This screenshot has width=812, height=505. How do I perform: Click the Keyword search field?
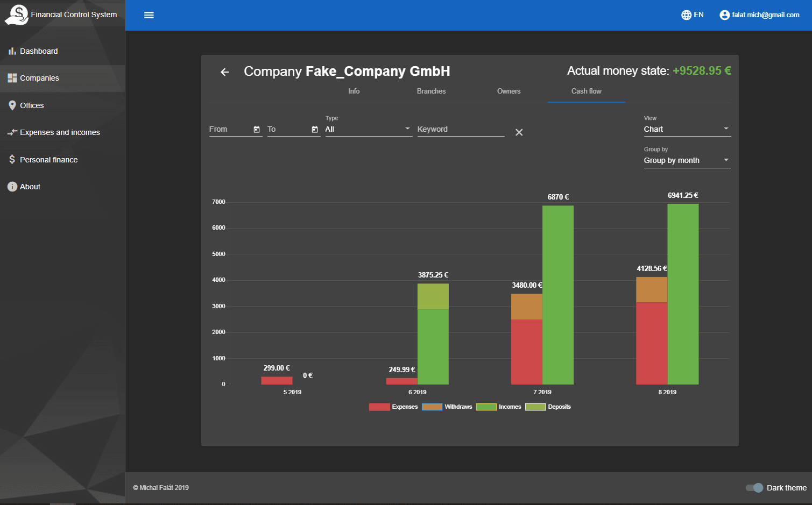coord(461,129)
